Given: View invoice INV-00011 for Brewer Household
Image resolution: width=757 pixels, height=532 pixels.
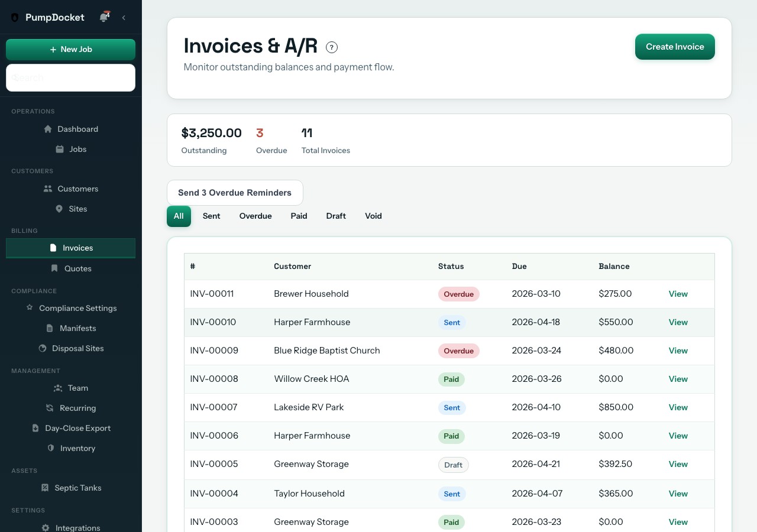Looking at the screenshot, I should tap(678, 294).
